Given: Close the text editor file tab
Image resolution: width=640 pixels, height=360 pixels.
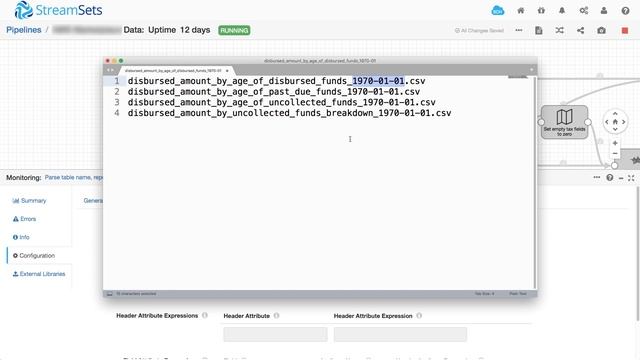Looking at the screenshot, I should 227,71.
